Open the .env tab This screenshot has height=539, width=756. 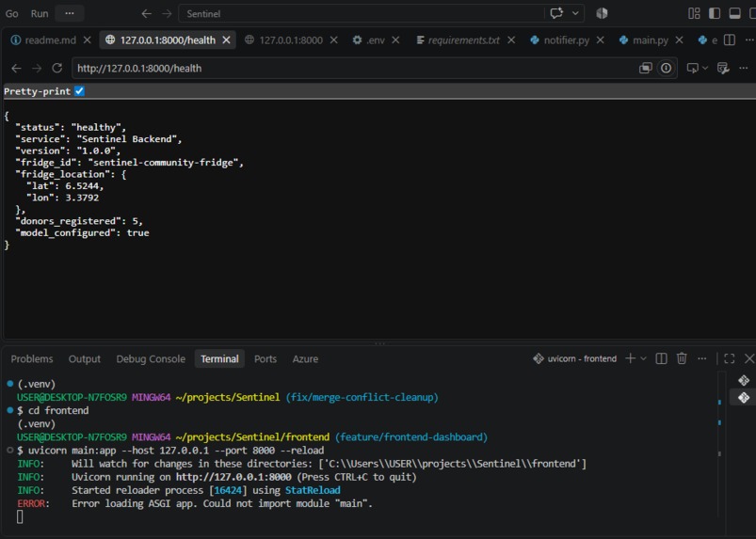(x=369, y=40)
